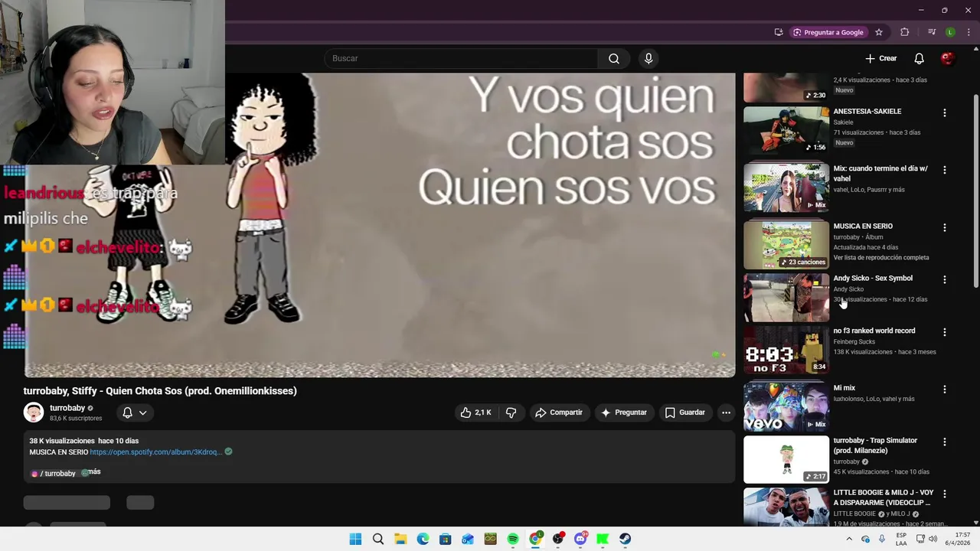Open Chrome profile L avatar
The width and height of the screenshot is (980, 551).
950,32
